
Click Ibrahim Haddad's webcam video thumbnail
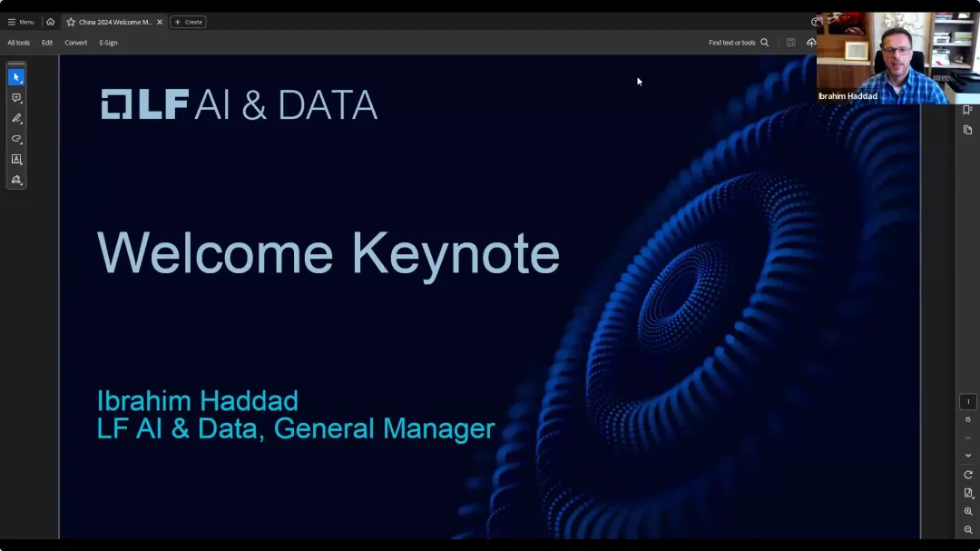[x=898, y=57]
